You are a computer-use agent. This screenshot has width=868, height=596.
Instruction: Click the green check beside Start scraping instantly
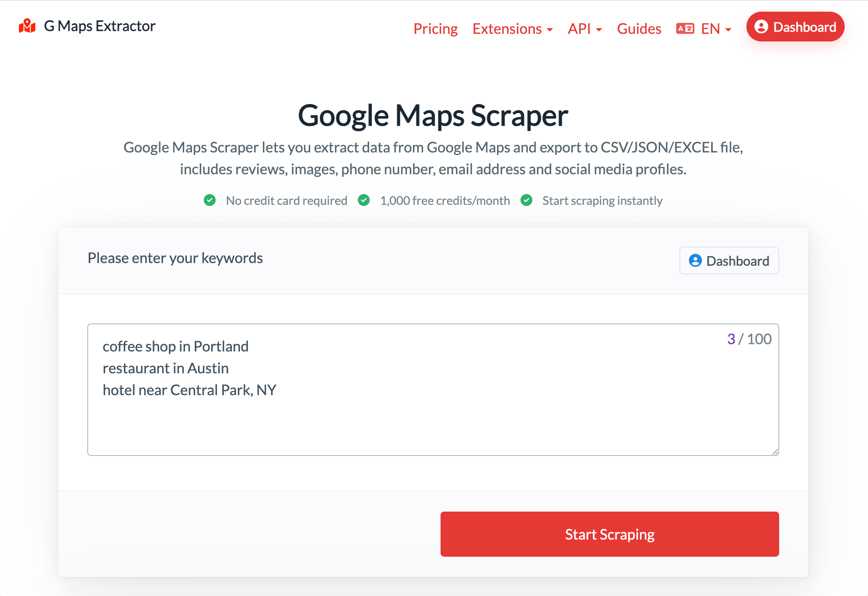(526, 200)
